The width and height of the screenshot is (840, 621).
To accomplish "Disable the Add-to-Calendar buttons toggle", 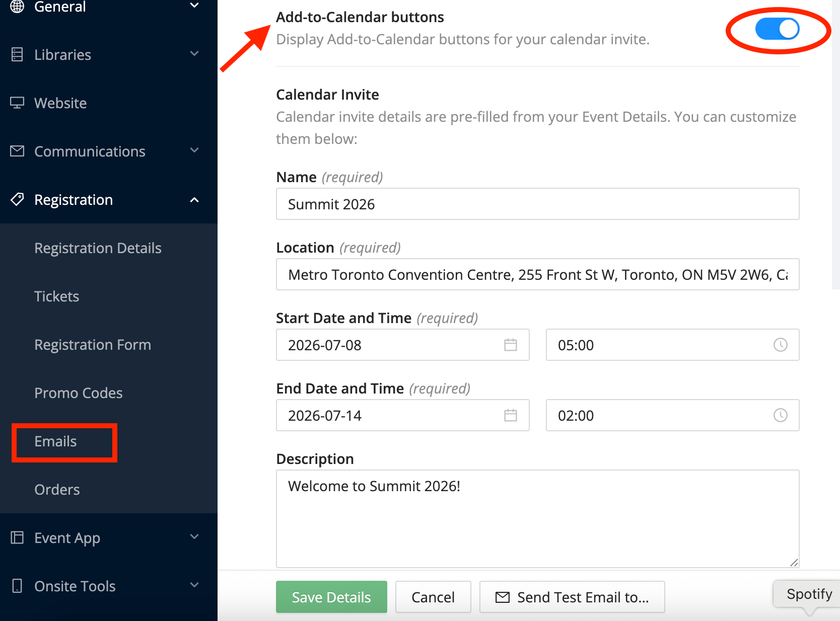I will coord(777,29).
